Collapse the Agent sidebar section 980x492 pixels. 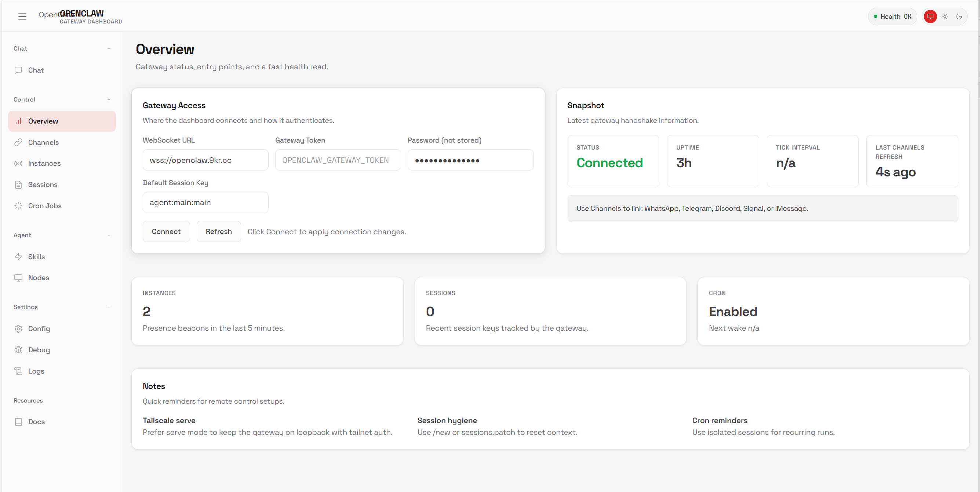click(x=109, y=235)
